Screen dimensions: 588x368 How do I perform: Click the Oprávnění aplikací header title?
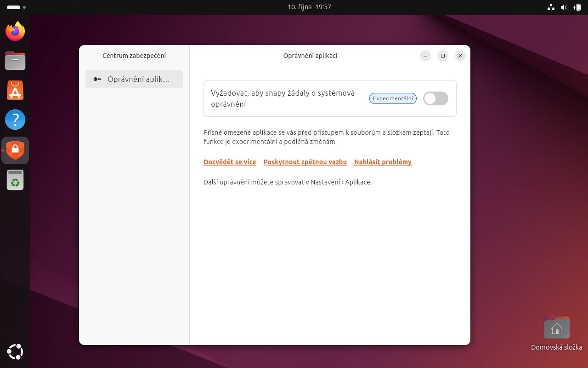311,56
